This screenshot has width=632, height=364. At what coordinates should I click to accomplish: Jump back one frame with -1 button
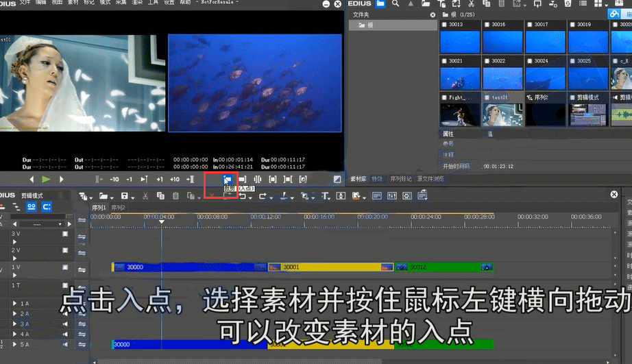[x=130, y=180]
